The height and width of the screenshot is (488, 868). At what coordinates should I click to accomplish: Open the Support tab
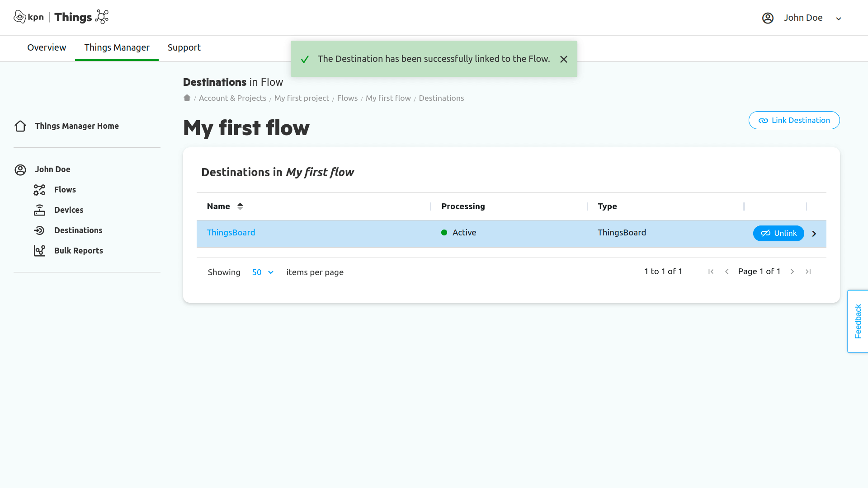[x=184, y=47]
